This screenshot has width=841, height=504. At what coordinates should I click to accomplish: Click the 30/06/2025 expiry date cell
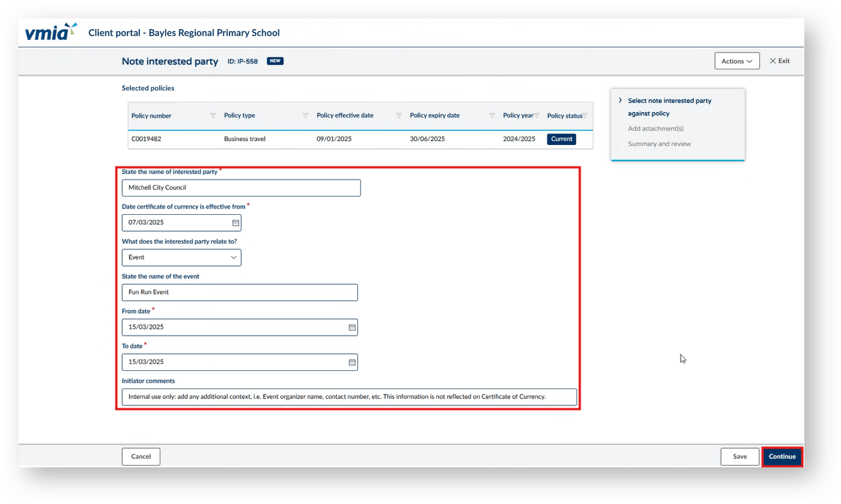click(427, 140)
